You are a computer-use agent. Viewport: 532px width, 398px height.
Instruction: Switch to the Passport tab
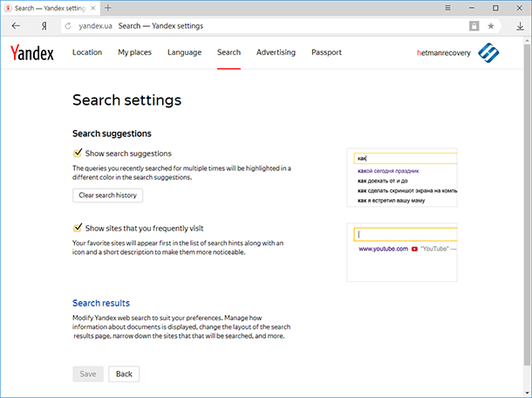(x=326, y=52)
